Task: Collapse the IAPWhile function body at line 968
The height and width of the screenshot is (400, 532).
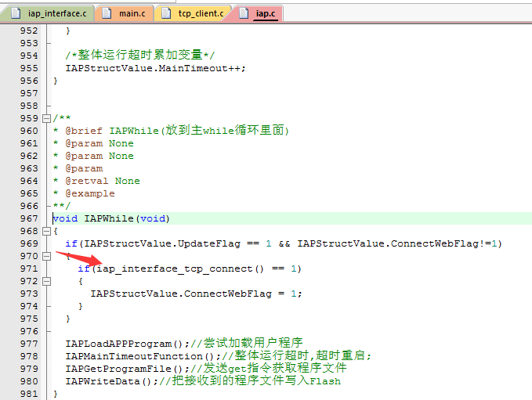Action: [46, 231]
